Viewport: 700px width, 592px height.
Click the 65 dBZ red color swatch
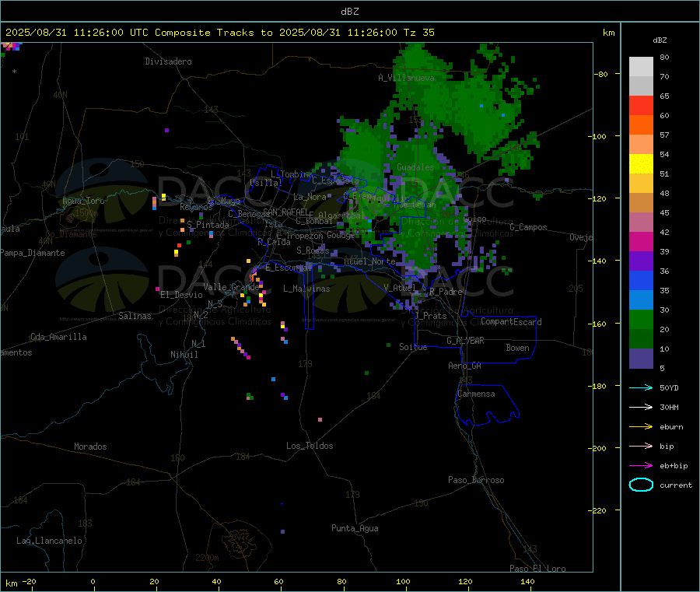point(641,105)
